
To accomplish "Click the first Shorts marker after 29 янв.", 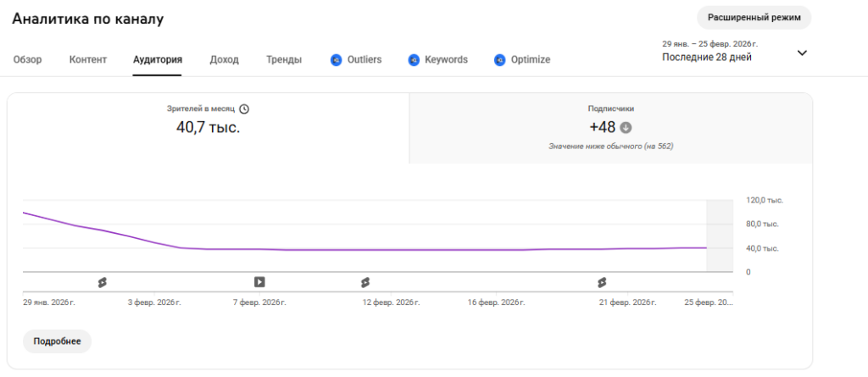I will pyautogui.click(x=102, y=281).
